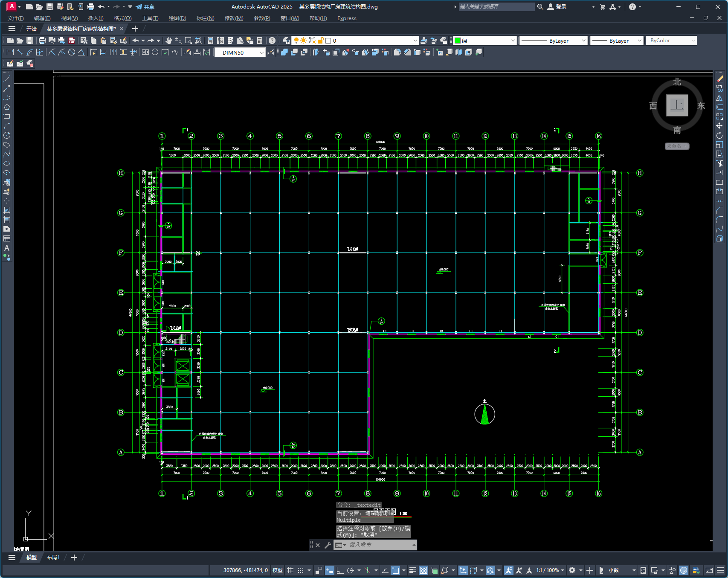The width and height of the screenshot is (728, 578).
Task: Select the Mirror tool
Action: (x=719, y=98)
